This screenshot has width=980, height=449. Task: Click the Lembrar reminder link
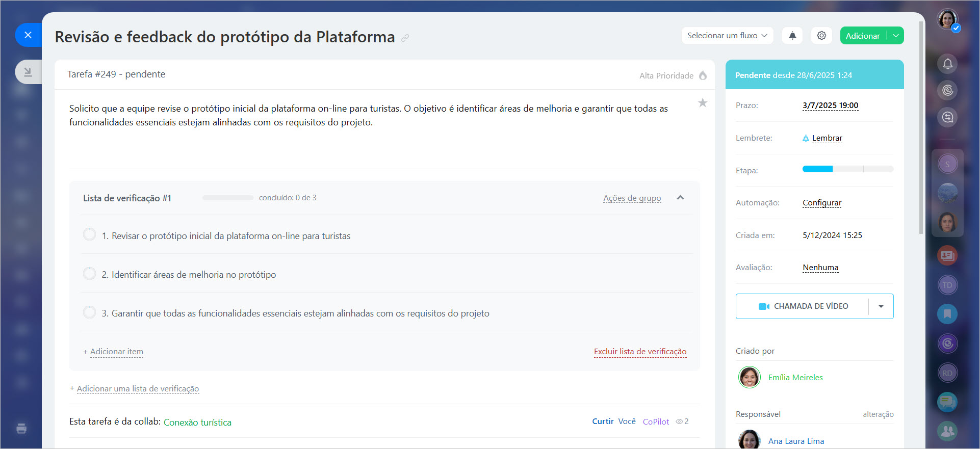pyautogui.click(x=827, y=138)
